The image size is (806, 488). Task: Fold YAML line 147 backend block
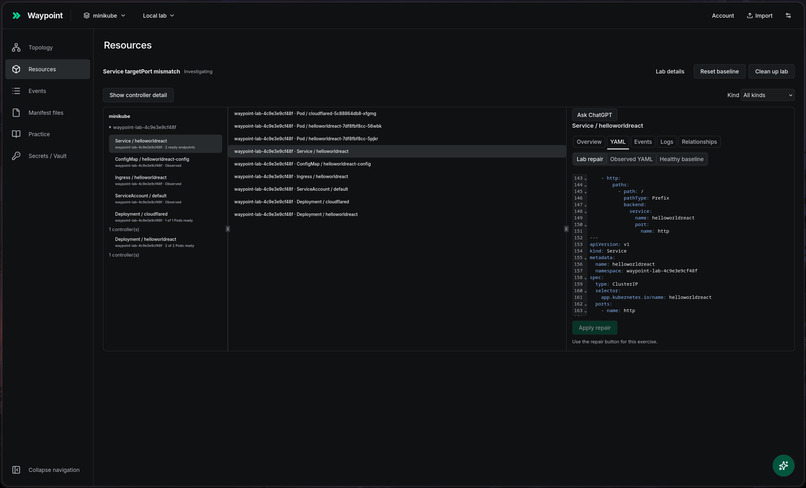click(x=585, y=205)
